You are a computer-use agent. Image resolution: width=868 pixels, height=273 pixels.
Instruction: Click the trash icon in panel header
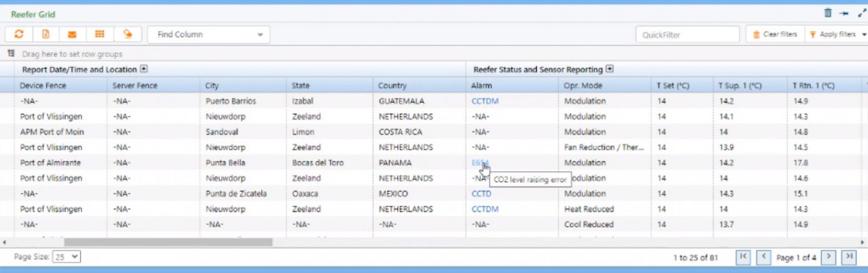tap(827, 13)
